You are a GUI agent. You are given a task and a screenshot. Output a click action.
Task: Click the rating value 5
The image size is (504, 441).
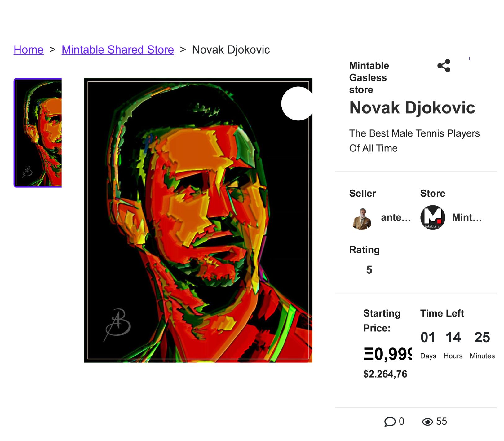pos(369,270)
